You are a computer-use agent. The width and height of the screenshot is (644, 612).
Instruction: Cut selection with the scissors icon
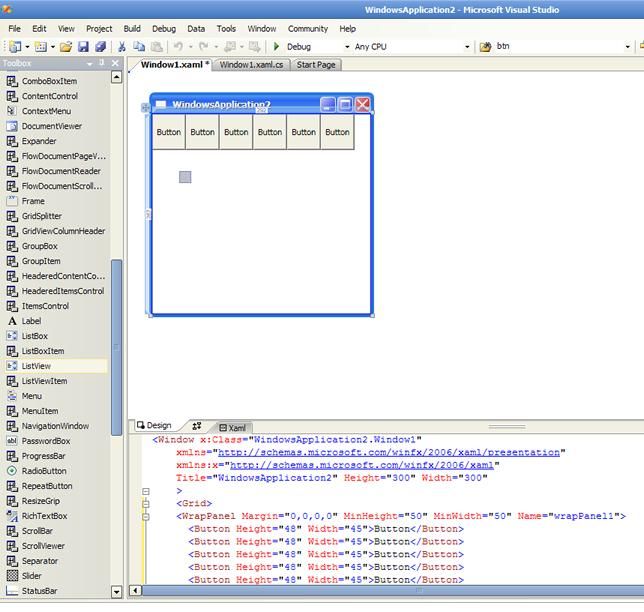click(122, 47)
